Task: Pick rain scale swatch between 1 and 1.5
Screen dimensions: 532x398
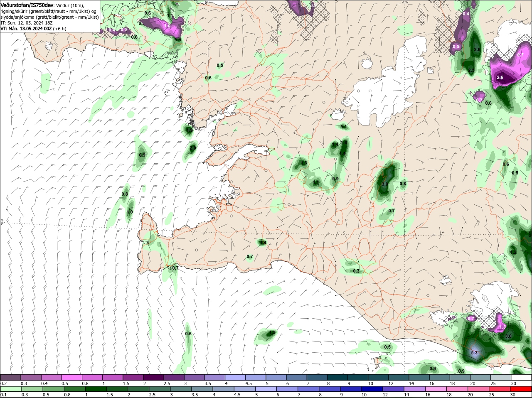Action: [x=96, y=389]
